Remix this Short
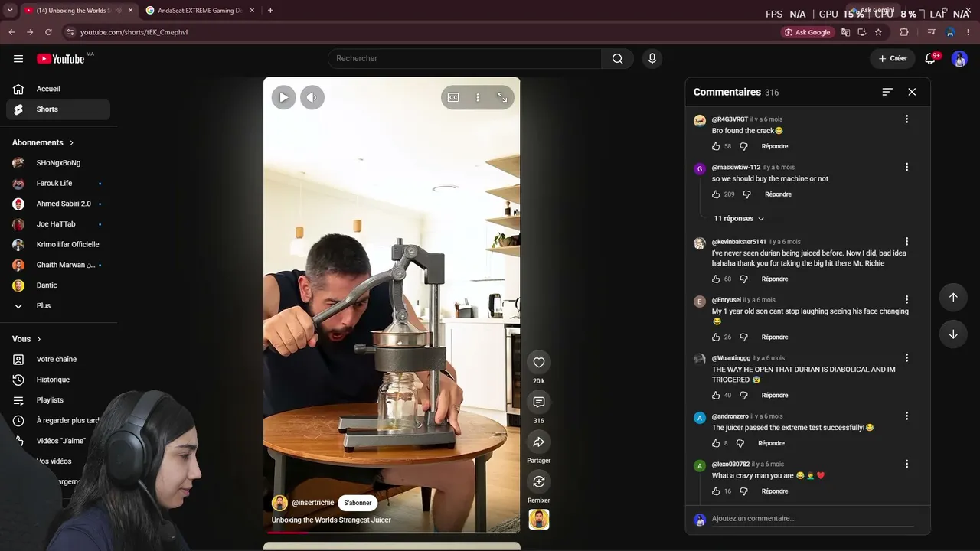This screenshot has width=980, height=551. coord(539,482)
